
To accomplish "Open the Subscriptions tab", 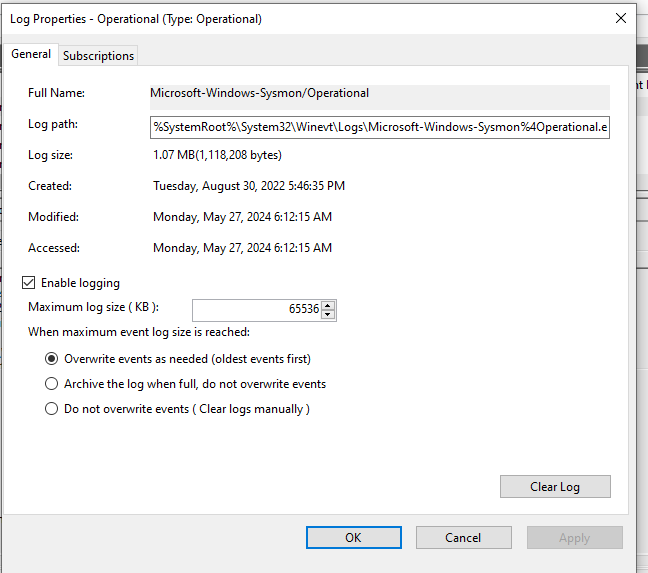I will (x=98, y=56).
